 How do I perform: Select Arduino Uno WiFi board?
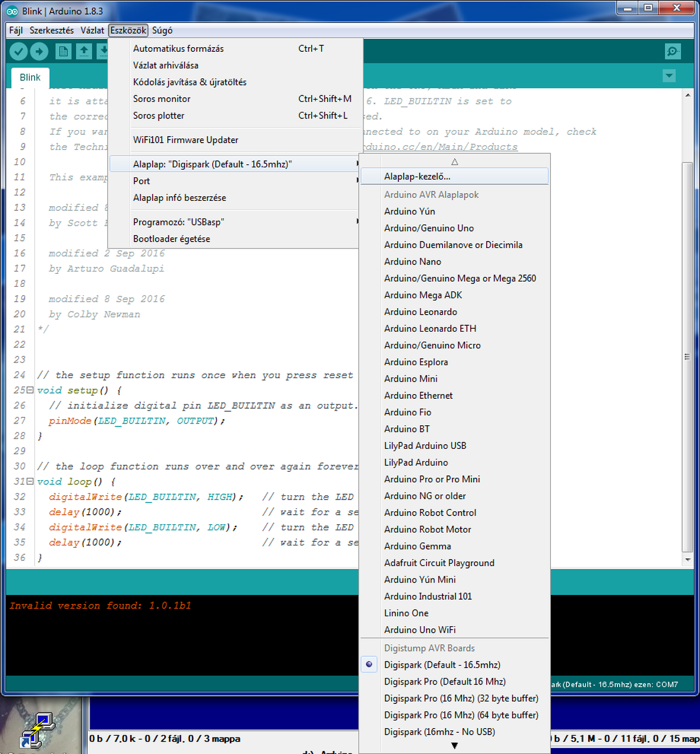454,630
